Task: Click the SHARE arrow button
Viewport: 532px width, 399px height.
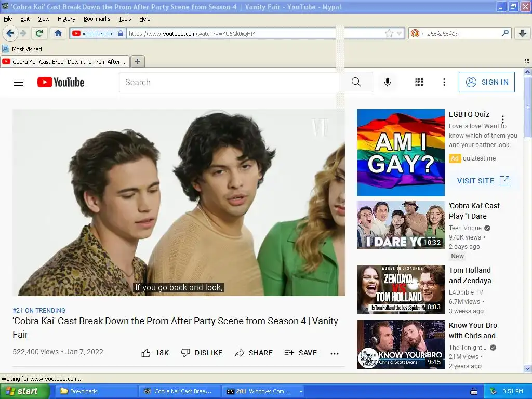Action: tap(254, 353)
